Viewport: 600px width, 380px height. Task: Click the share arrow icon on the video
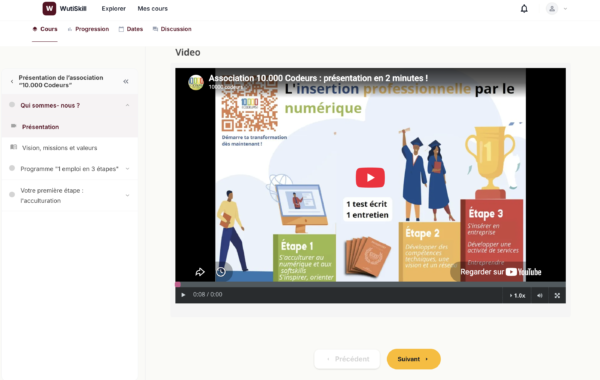coord(200,272)
